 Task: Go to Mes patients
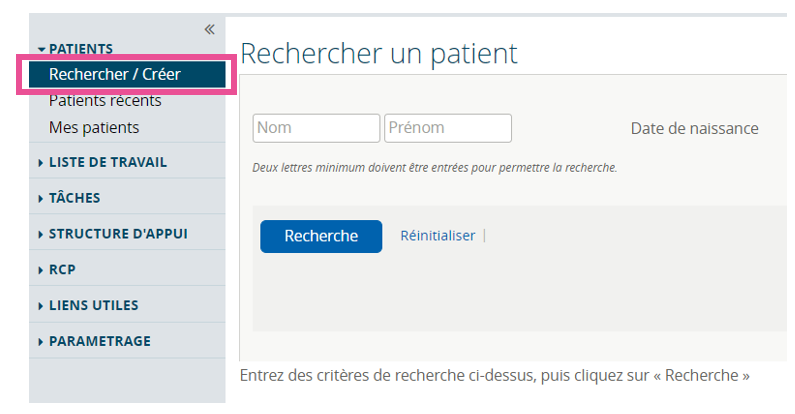tap(94, 127)
